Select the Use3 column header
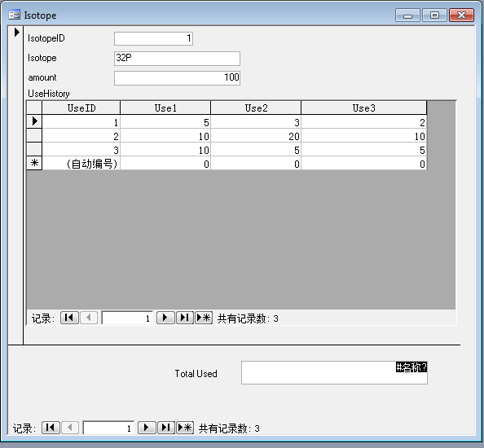The image size is (484, 448). coord(364,108)
